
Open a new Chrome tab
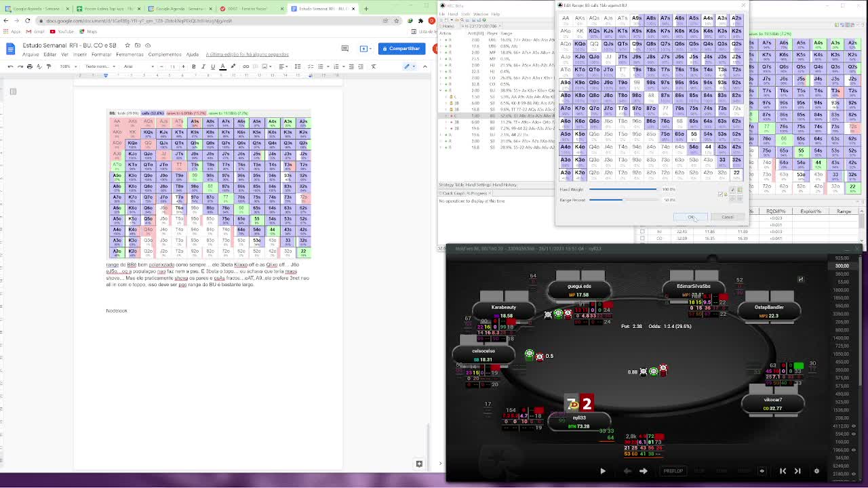pyautogui.click(x=366, y=9)
